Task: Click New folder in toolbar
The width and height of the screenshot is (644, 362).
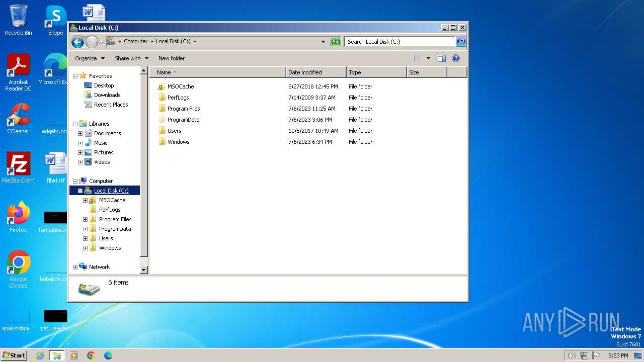Action: (x=172, y=58)
